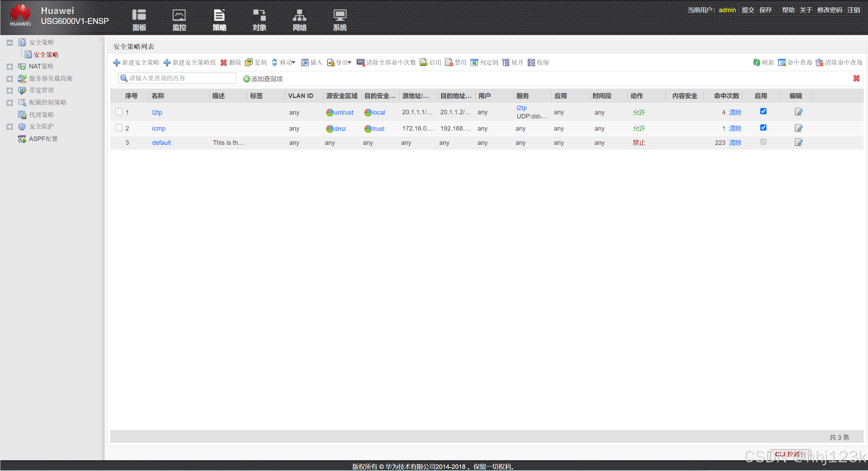Open the edit icon for the l2tp policy
The height and width of the screenshot is (471, 868).
[798, 112]
